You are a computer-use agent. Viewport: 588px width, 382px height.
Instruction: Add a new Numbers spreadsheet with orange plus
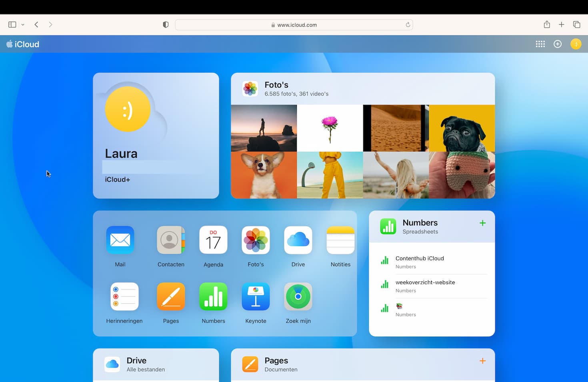tap(482, 223)
